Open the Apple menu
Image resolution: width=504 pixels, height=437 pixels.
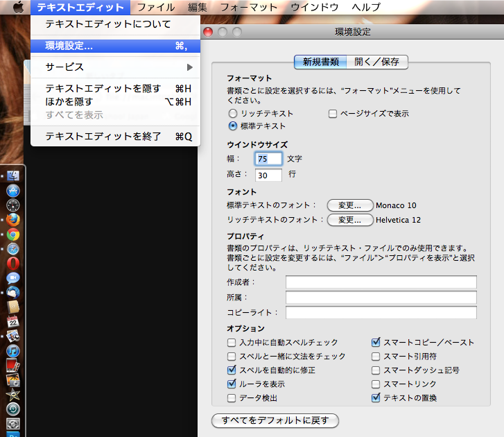coord(18,7)
